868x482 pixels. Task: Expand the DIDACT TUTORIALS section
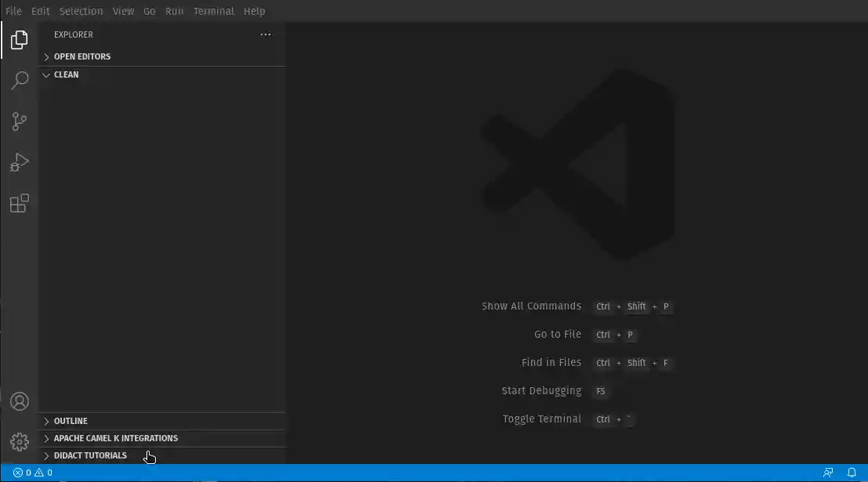click(x=89, y=455)
